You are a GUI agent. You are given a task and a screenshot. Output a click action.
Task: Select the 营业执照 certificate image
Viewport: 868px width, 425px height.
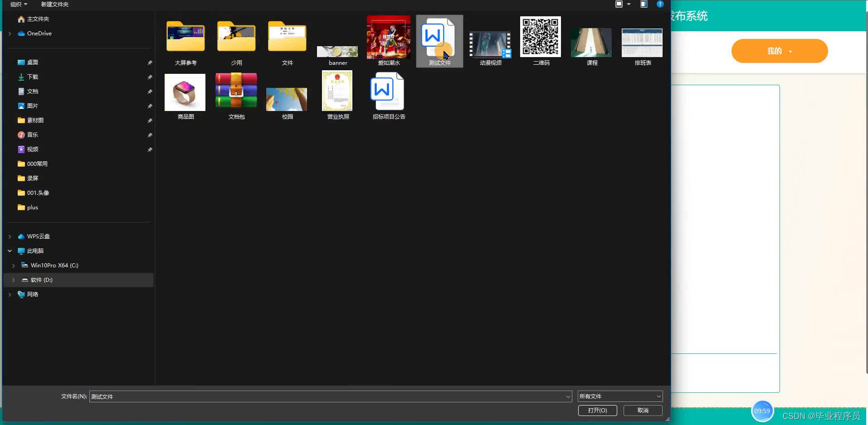click(337, 91)
